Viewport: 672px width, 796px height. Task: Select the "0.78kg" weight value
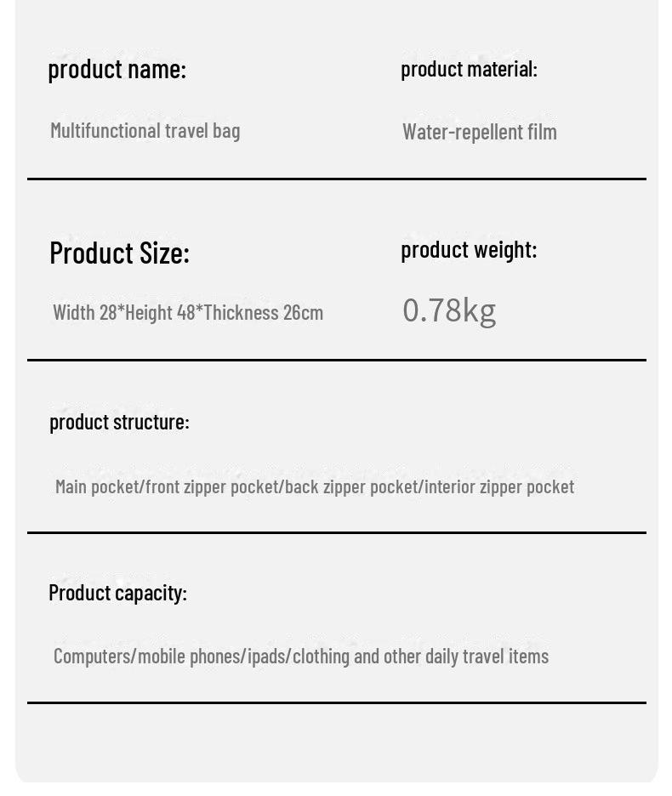[x=448, y=310]
